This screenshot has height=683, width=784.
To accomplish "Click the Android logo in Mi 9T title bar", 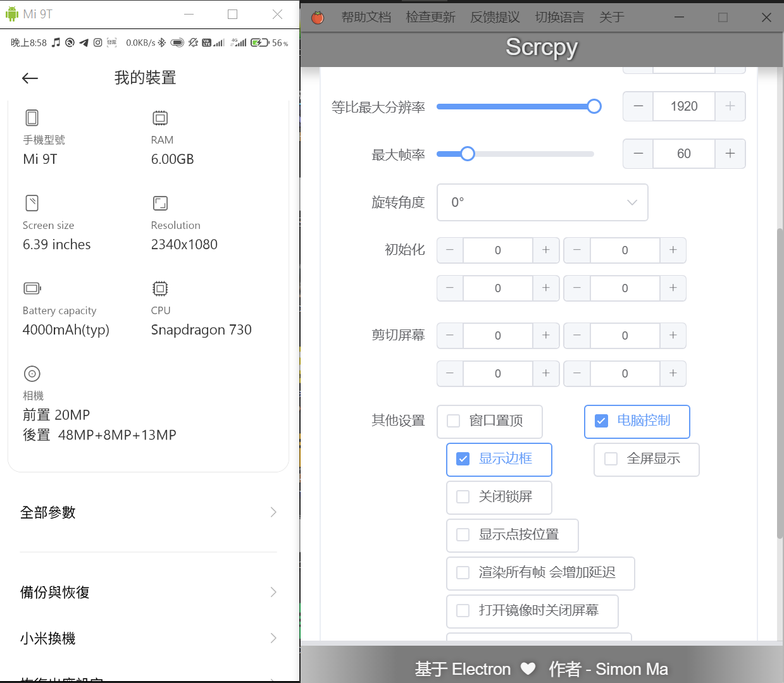I will tap(12, 14).
